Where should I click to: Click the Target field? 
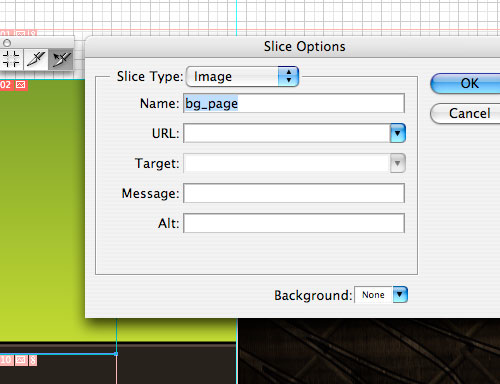287,163
